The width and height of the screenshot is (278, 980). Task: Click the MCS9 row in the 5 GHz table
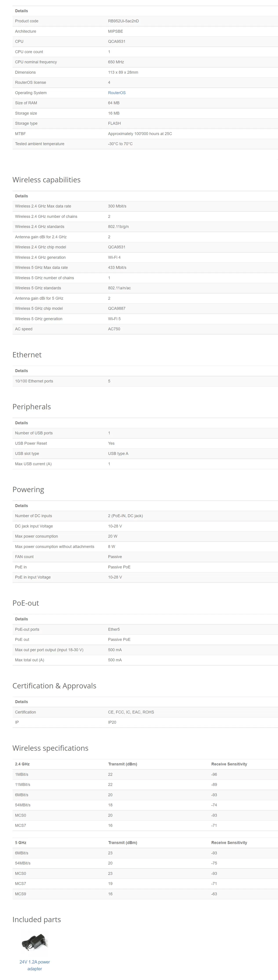[145, 894]
